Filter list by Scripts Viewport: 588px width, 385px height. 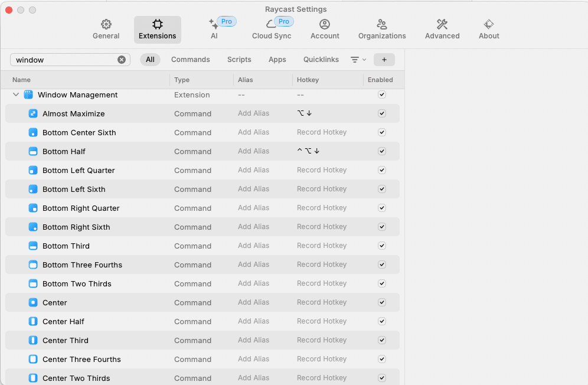239,60
